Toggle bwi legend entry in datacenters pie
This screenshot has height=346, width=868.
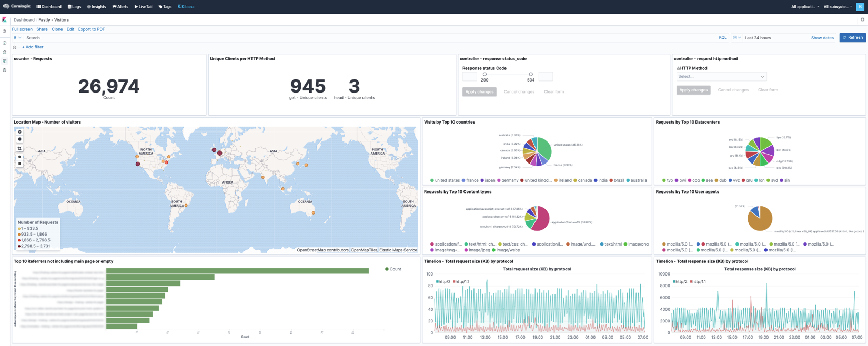click(x=681, y=180)
